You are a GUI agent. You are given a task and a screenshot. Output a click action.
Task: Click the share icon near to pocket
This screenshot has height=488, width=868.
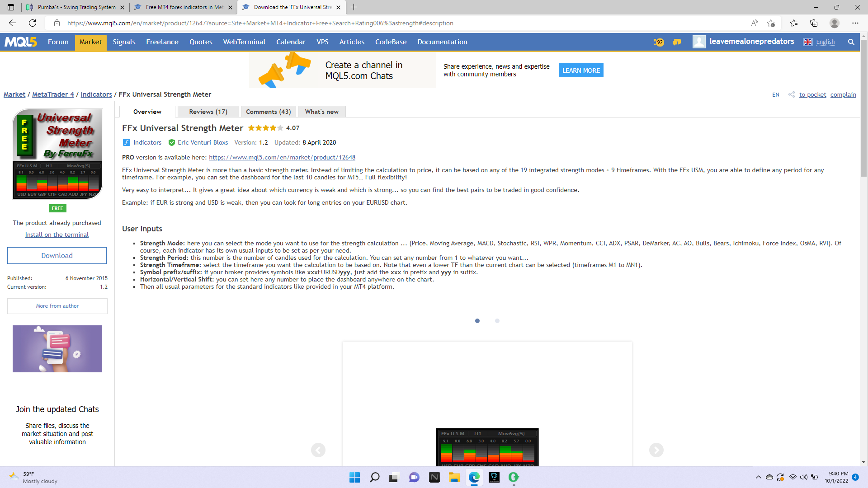pyautogui.click(x=792, y=94)
